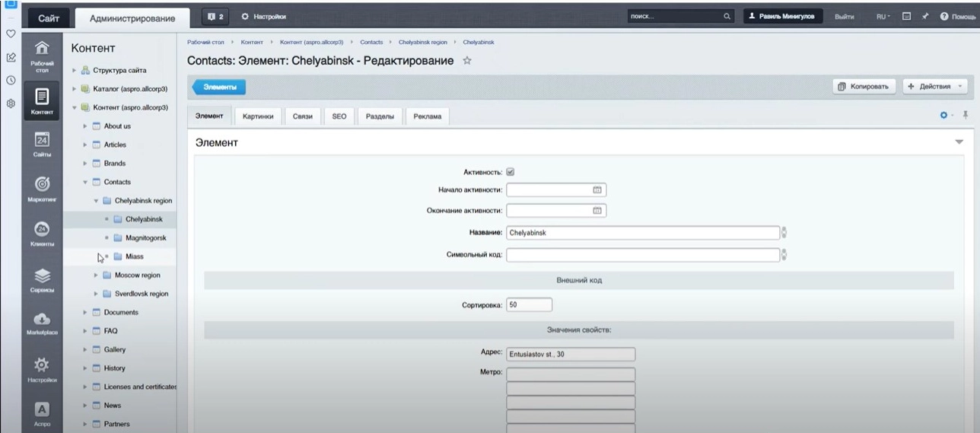Click Contacts breadcrumb link
980x433 pixels.
(371, 42)
